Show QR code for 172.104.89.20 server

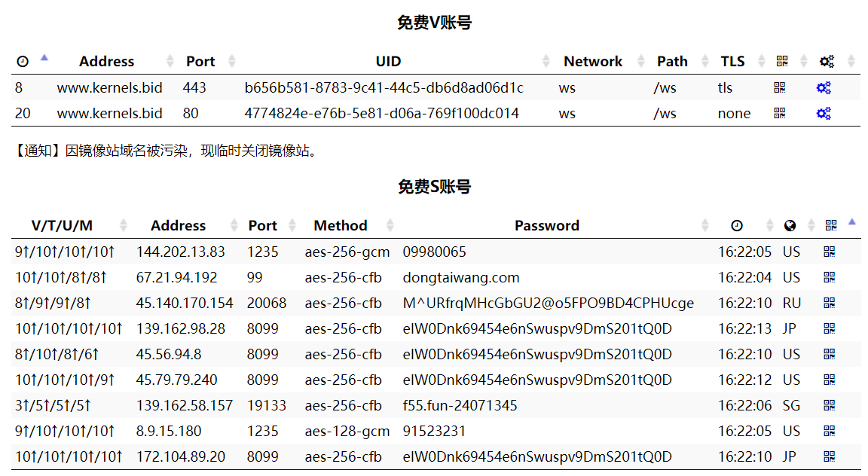830,456
